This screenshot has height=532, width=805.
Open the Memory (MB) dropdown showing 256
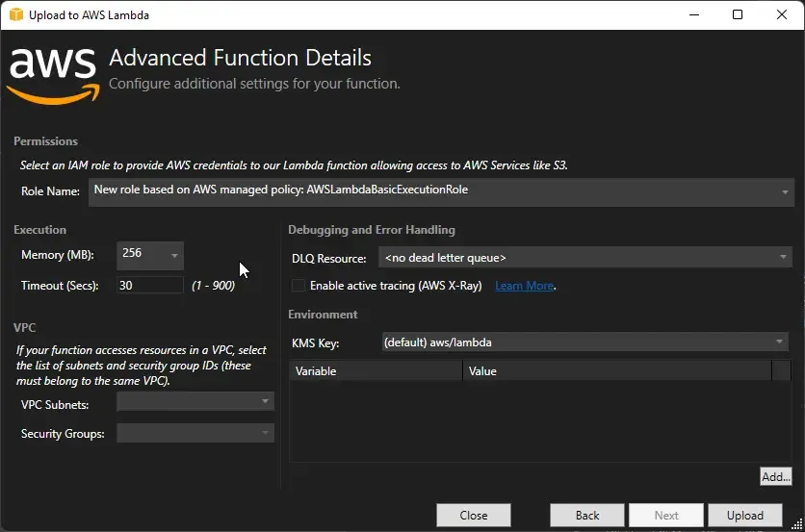pyautogui.click(x=150, y=255)
